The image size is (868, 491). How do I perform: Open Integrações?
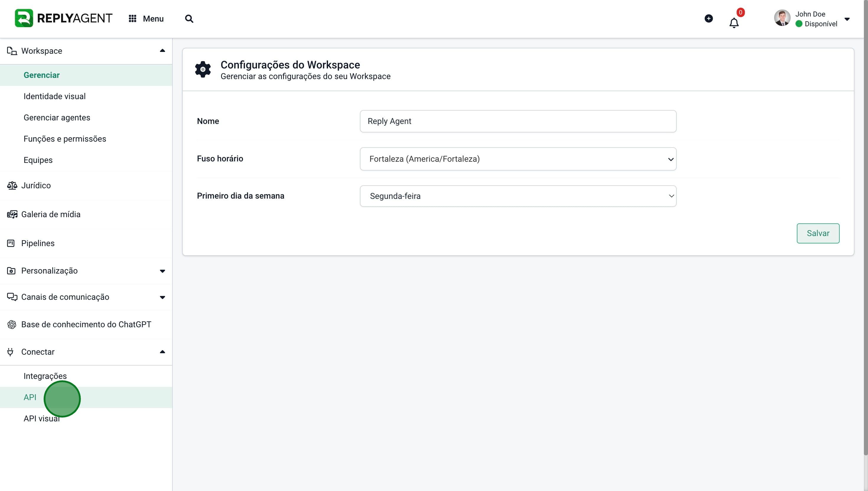point(86,376)
